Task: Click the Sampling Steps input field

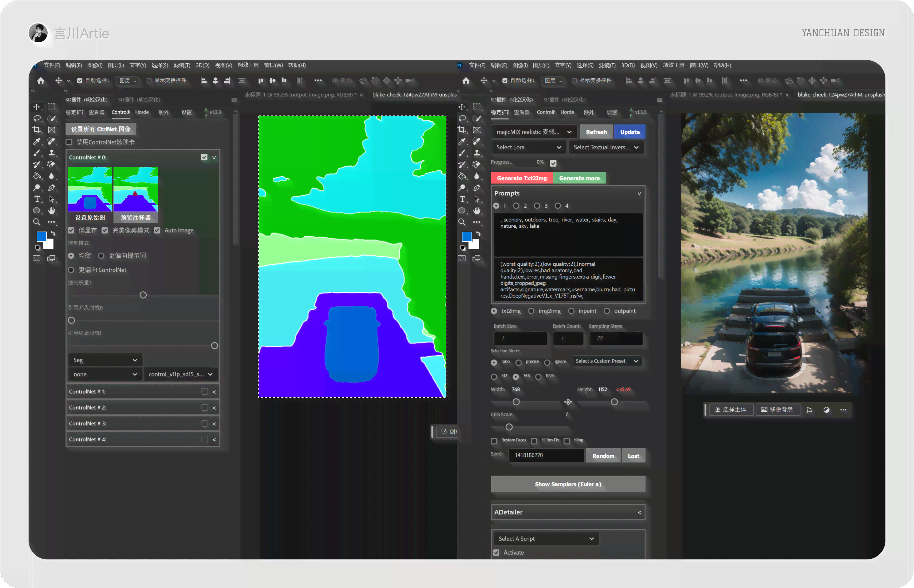Action: tap(616, 339)
